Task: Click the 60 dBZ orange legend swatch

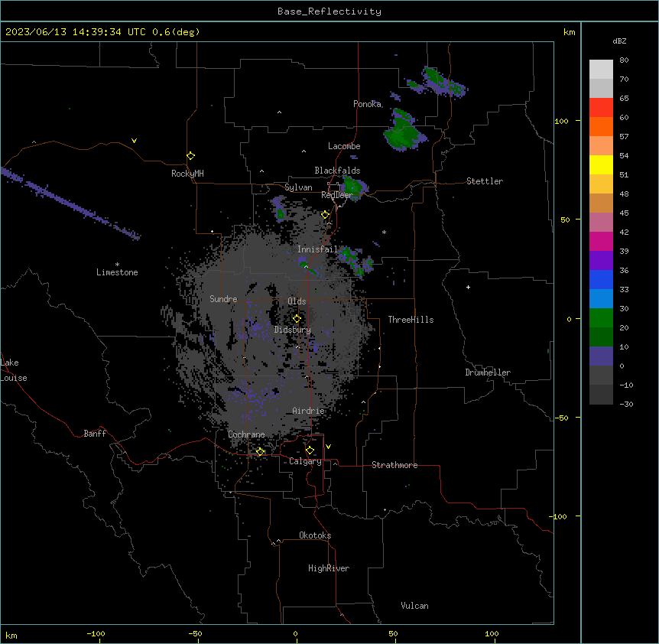Action: click(601, 126)
